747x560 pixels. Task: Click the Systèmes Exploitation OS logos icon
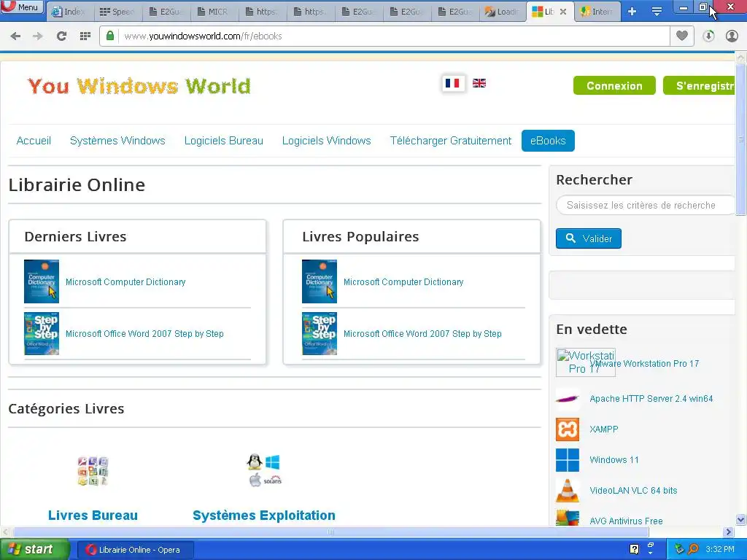click(x=264, y=470)
